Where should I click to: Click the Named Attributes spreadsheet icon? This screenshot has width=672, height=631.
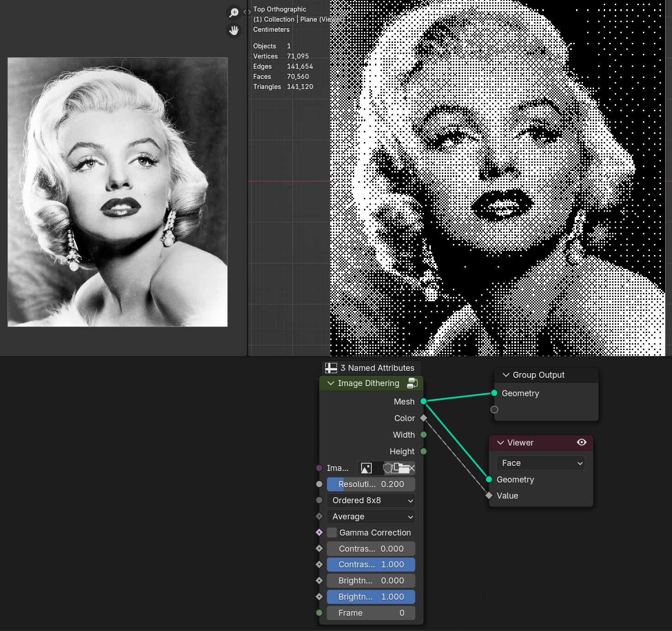[x=331, y=368]
